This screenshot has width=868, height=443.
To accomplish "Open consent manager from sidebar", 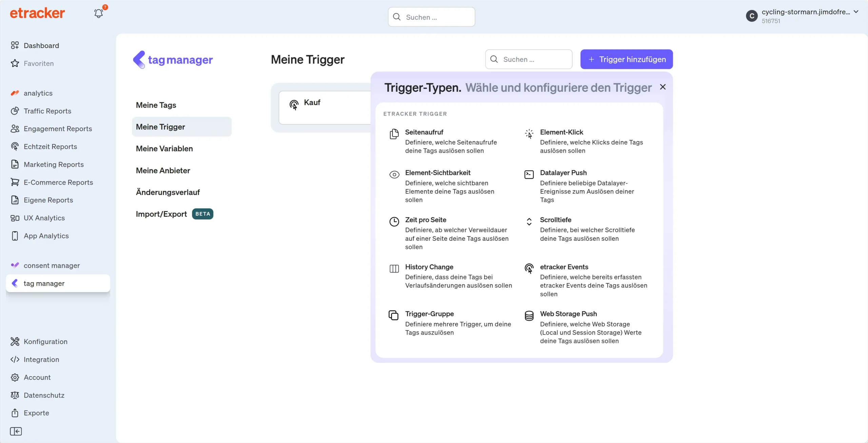I will tap(52, 265).
